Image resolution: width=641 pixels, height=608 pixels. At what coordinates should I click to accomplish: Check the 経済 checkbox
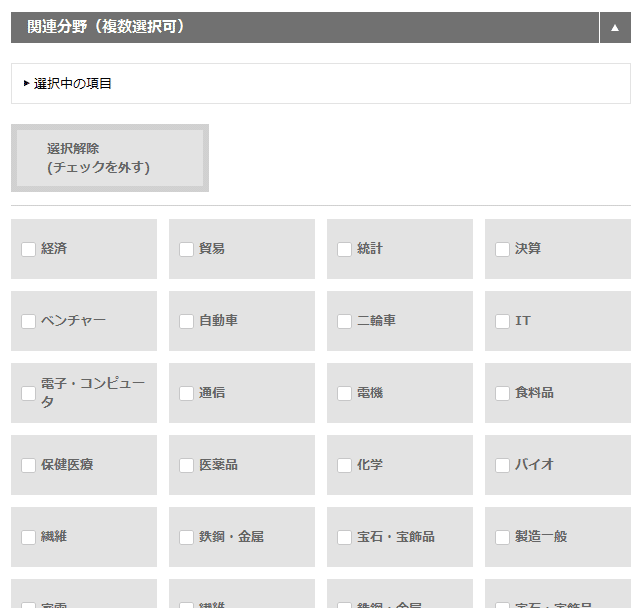click(29, 249)
